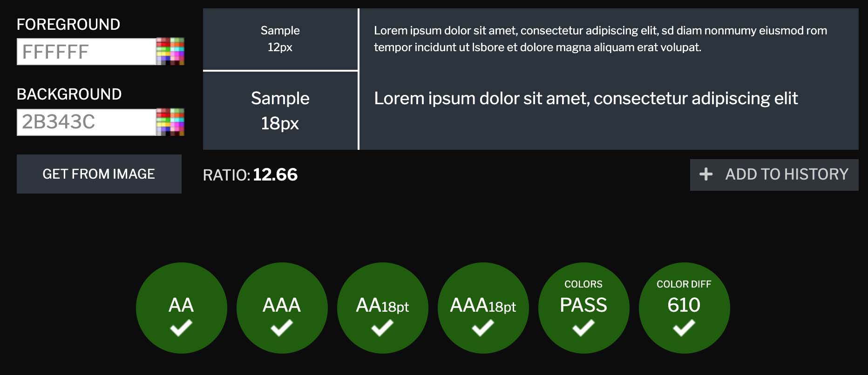Click the foreground hex input field
Screen dimensions: 868x375
click(x=86, y=52)
